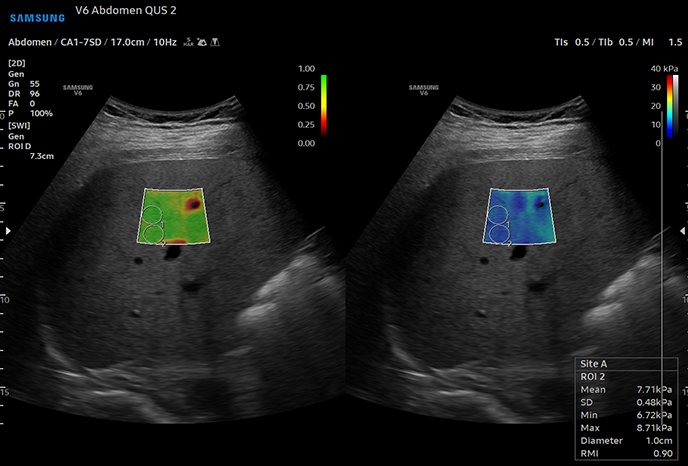Viewport: 688px width, 466px height.
Task: Click the green-to-red reliability color bar
Action: coord(324,105)
